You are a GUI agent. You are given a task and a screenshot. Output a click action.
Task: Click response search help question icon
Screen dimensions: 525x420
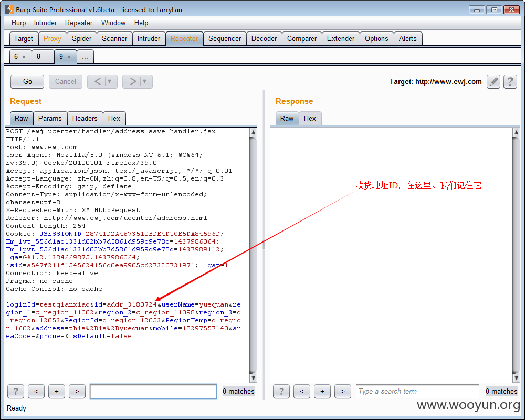point(281,391)
